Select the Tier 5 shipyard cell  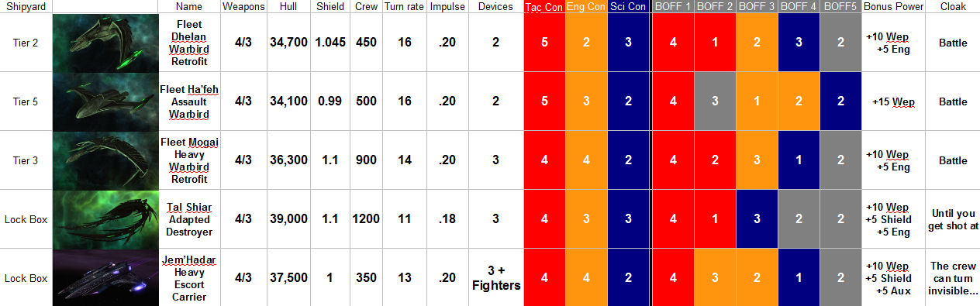tap(26, 101)
